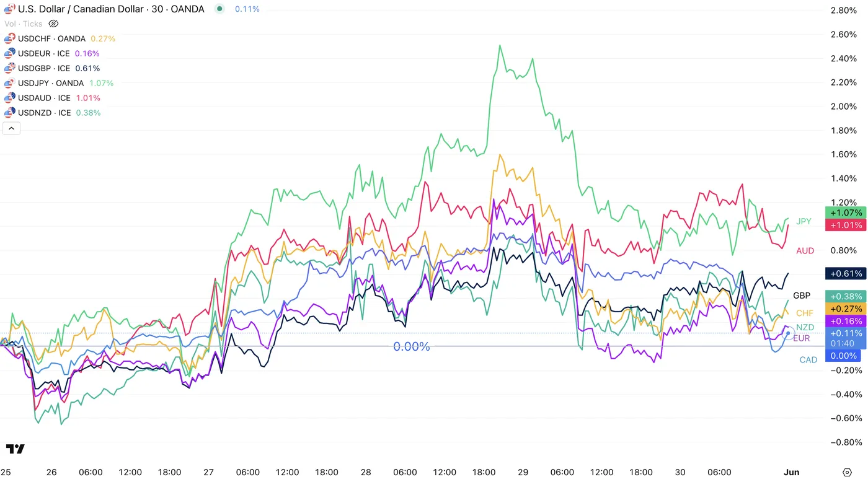Click the USD/CAD main symbol flag icon
This screenshot has width=868, height=482.
(10, 9)
